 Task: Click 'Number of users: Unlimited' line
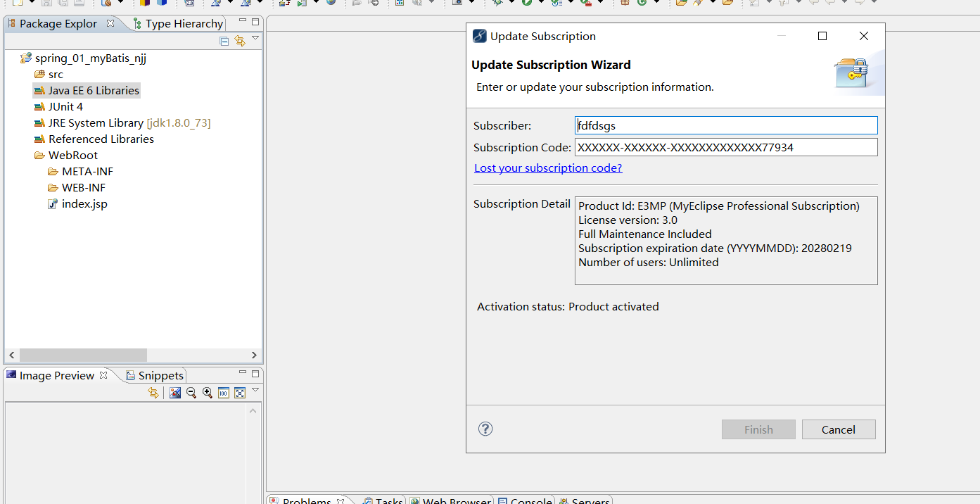pyautogui.click(x=649, y=262)
